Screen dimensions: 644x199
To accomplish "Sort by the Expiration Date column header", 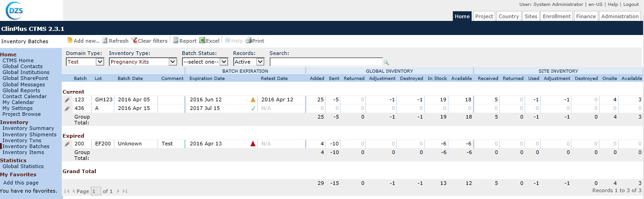I will coord(207,79).
